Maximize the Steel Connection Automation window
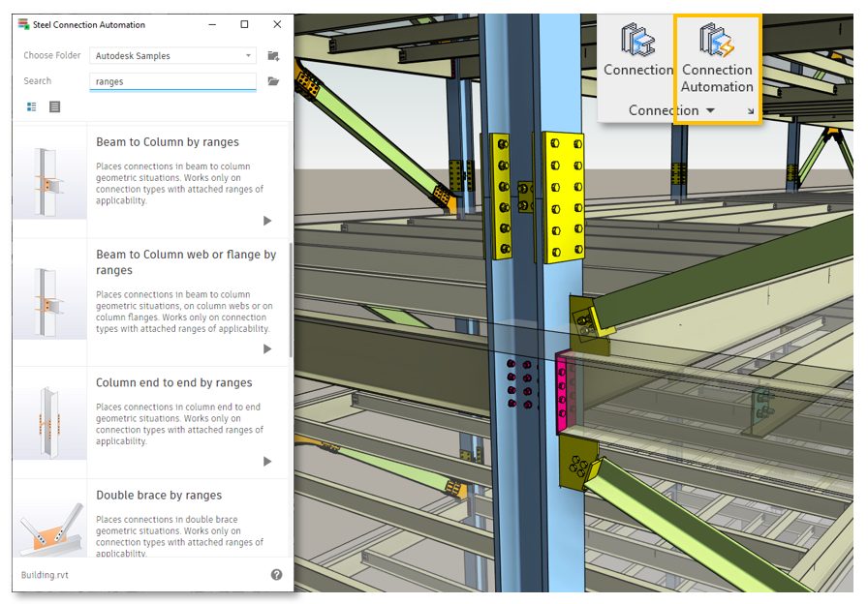Screen dimensions: 868x604 point(244,24)
